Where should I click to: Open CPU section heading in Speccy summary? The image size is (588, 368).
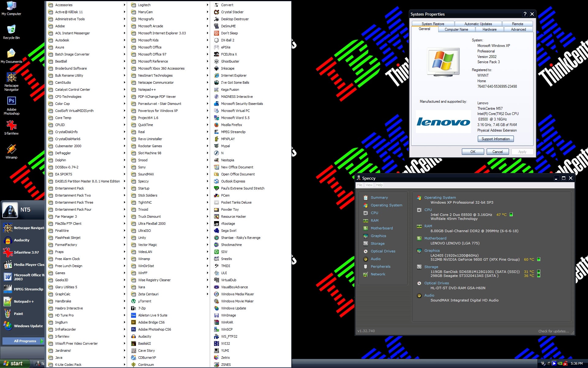[x=428, y=210]
